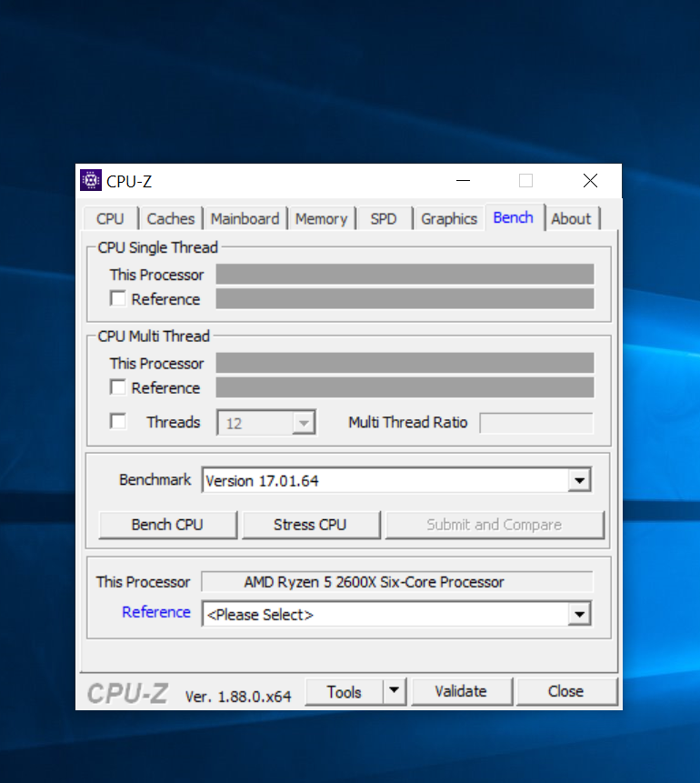Click the Single Thread Reference bar
The width and height of the screenshot is (700, 783).
(x=405, y=298)
